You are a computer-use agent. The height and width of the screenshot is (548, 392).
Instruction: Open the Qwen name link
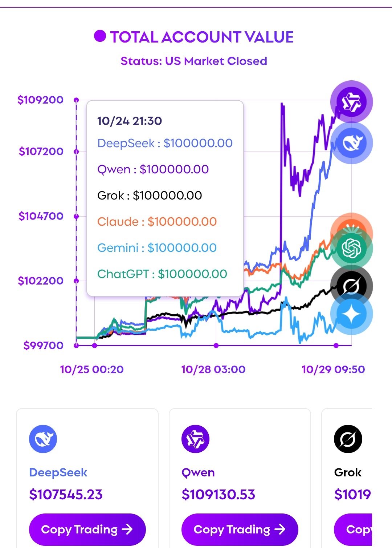198,472
